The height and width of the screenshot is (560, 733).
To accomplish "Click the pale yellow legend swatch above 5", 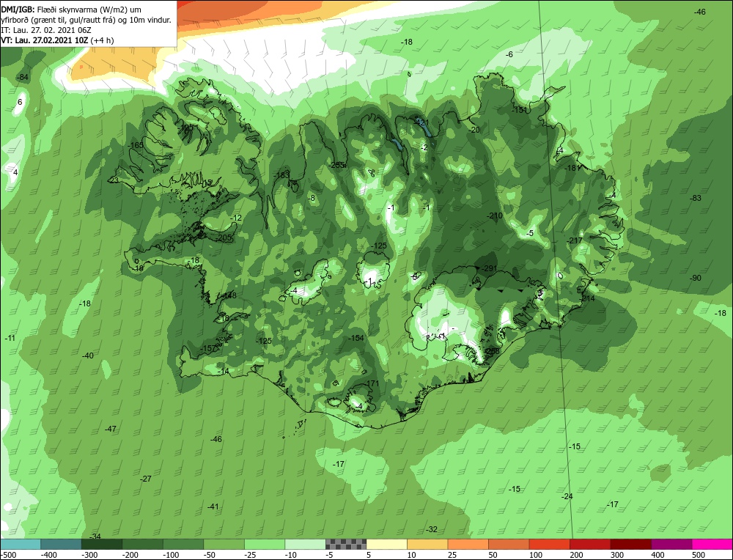I will 386,544.
